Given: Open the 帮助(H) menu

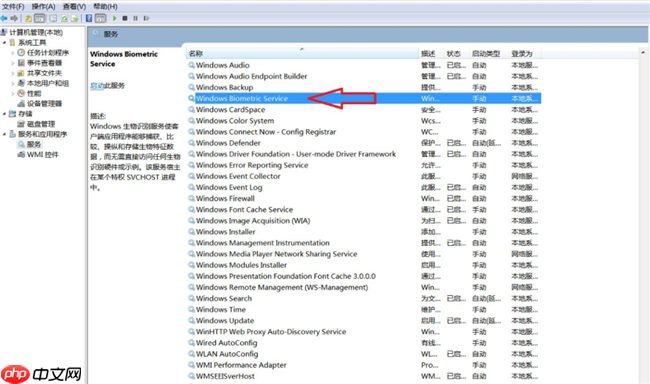Looking at the screenshot, I should [x=105, y=7].
